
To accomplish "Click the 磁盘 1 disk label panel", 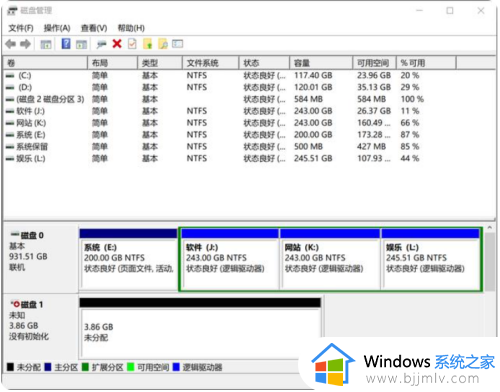I will coord(41,327).
